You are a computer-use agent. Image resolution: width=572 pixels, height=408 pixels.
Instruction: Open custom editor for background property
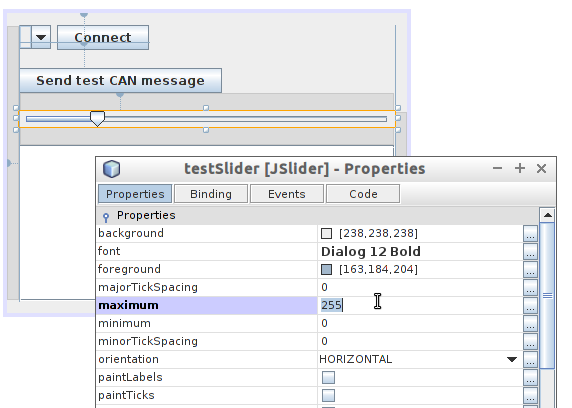pyautogui.click(x=530, y=234)
